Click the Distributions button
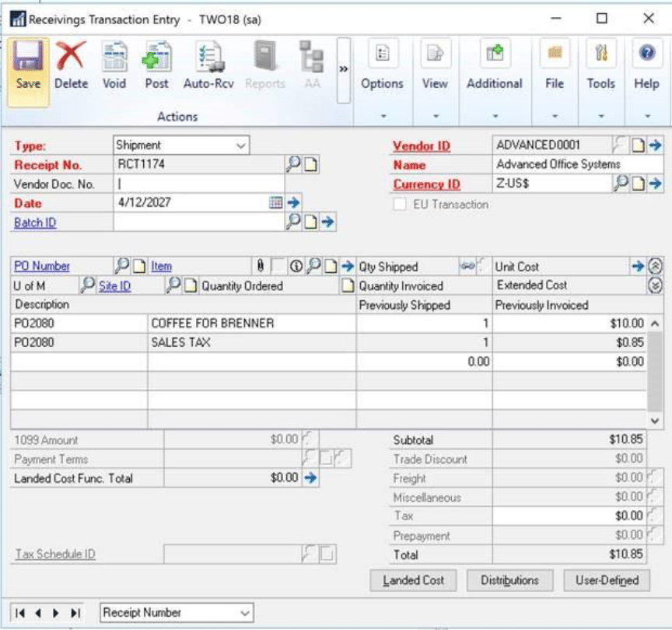This screenshot has height=630, width=672. (509, 580)
